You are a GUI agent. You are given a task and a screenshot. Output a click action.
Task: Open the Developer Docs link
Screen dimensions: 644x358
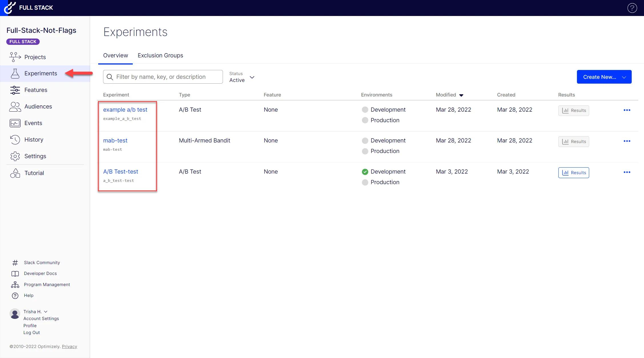pyautogui.click(x=40, y=273)
